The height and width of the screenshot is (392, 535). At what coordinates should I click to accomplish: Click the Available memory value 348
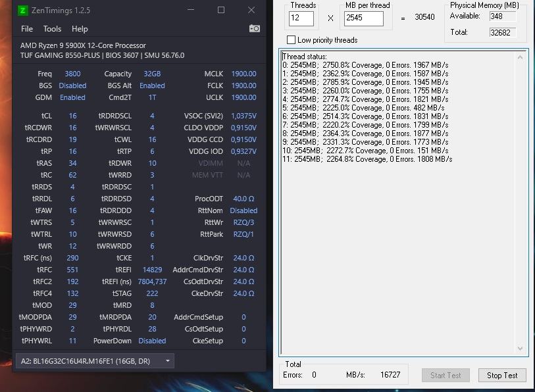coord(503,16)
